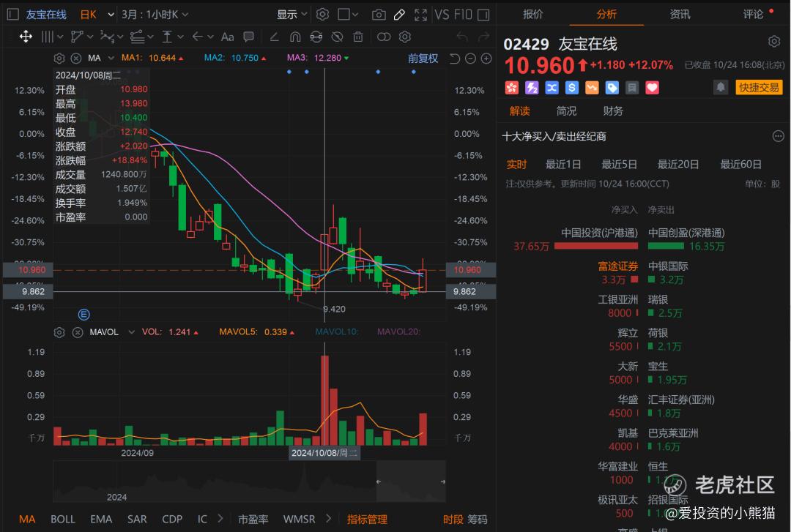Zoom in the chart with plus icon
Viewport: 791px width, 532px height.
tap(486, 59)
